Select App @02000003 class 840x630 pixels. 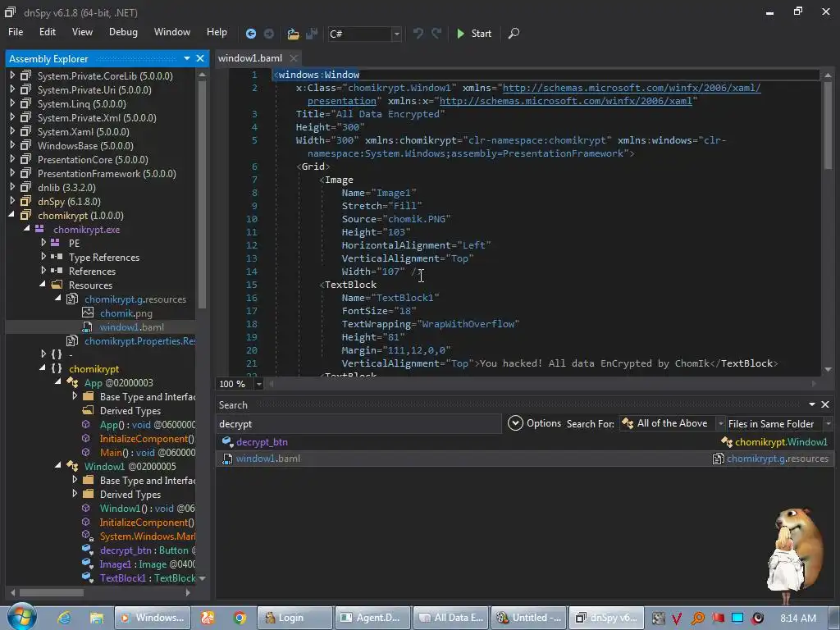(x=118, y=383)
